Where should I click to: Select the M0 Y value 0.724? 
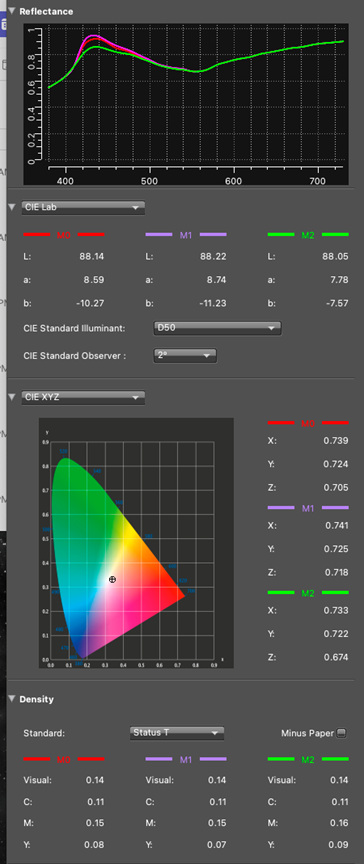pos(336,464)
